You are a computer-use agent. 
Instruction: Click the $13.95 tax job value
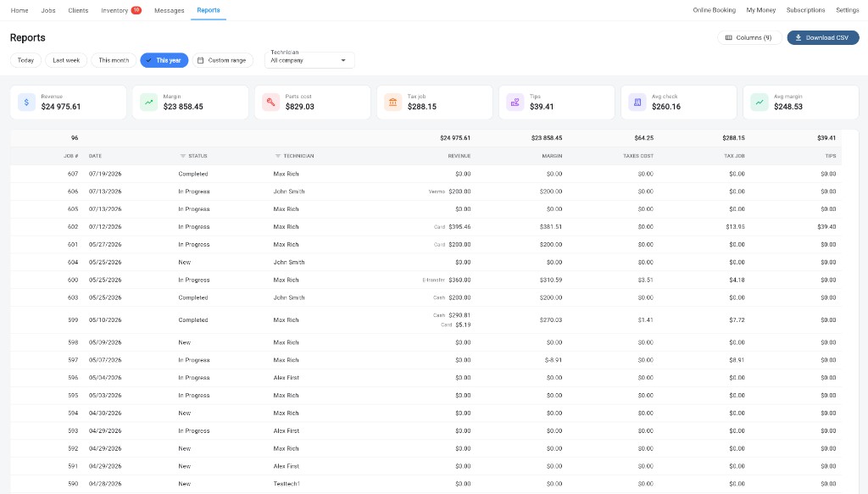[735, 227]
